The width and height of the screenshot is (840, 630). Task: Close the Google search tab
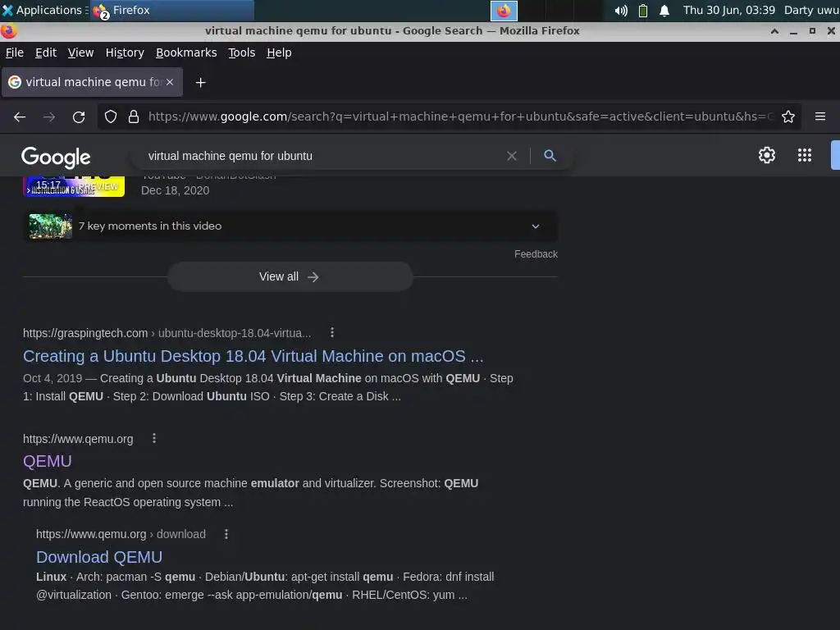(x=170, y=82)
